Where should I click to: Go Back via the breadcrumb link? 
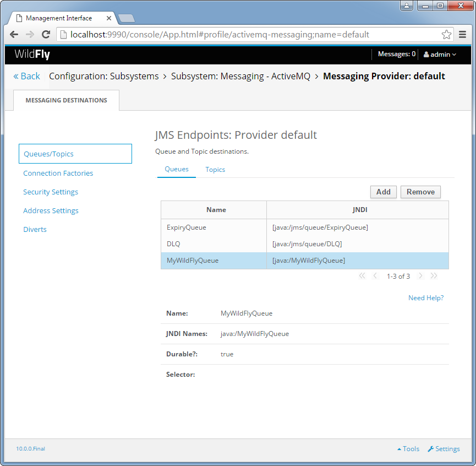[27, 76]
